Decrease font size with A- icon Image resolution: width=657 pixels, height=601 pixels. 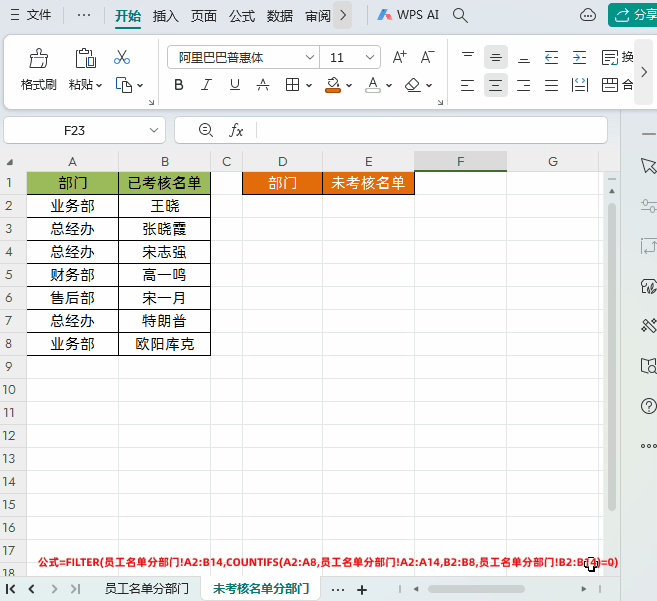pos(427,57)
